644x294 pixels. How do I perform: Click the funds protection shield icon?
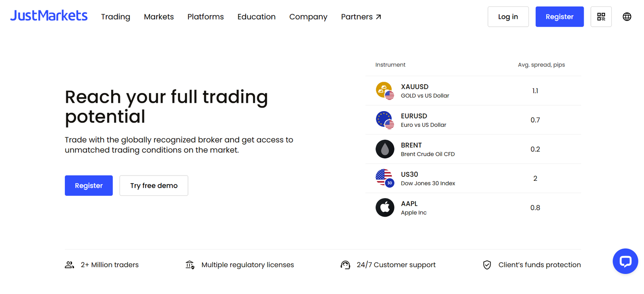tap(487, 265)
